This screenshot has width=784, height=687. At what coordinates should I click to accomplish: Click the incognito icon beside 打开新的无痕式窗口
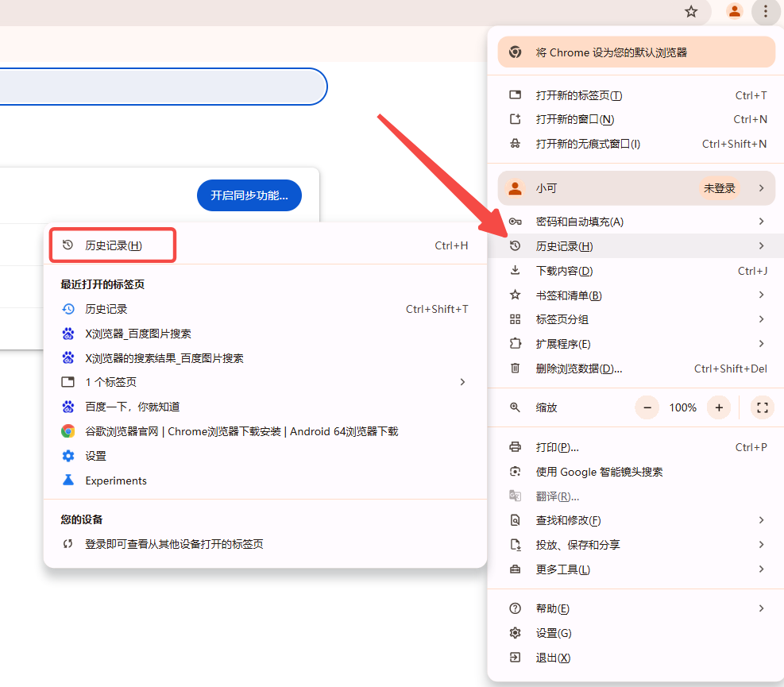515,144
